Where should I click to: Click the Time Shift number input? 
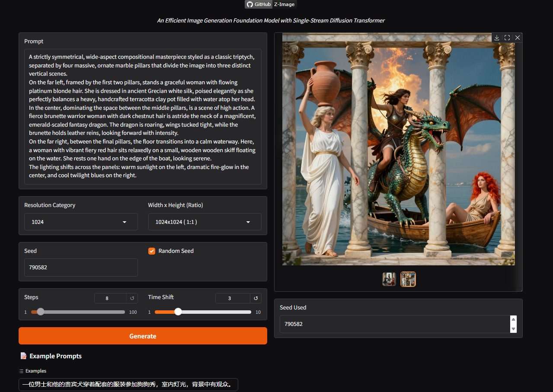pyautogui.click(x=233, y=298)
